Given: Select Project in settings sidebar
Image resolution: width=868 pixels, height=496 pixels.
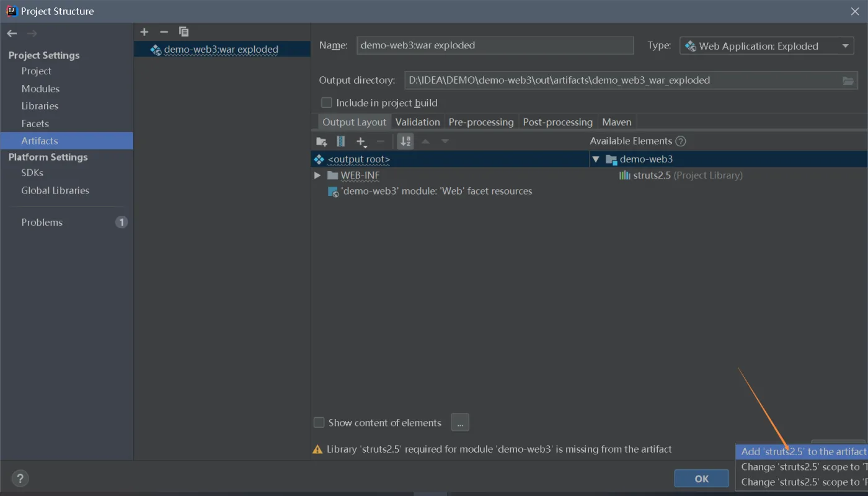Looking at the screenshot, I should [x=37, y=71].
